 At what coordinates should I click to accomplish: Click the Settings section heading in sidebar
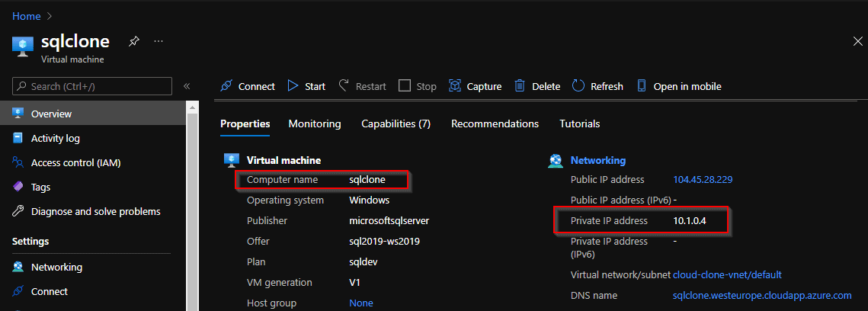[30, 242]
